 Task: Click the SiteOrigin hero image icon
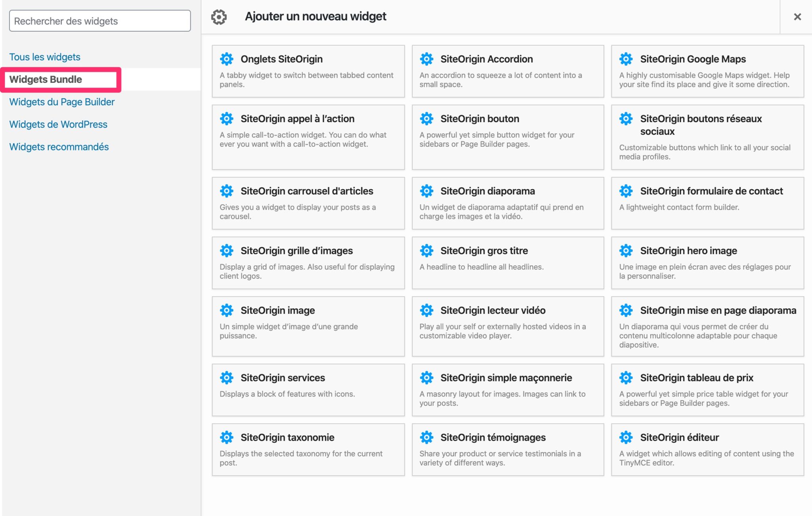[x=626, y=251]
